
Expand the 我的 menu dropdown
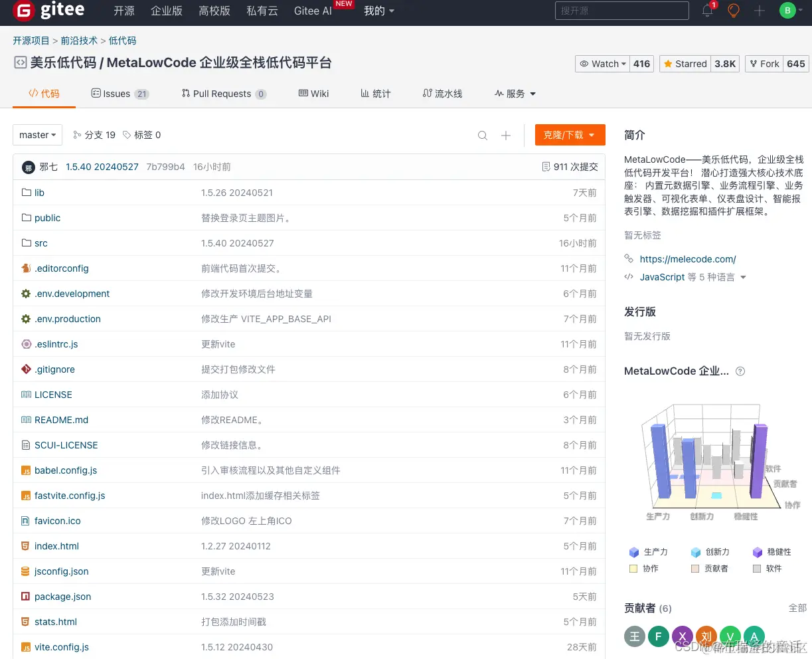pos(378,11)
